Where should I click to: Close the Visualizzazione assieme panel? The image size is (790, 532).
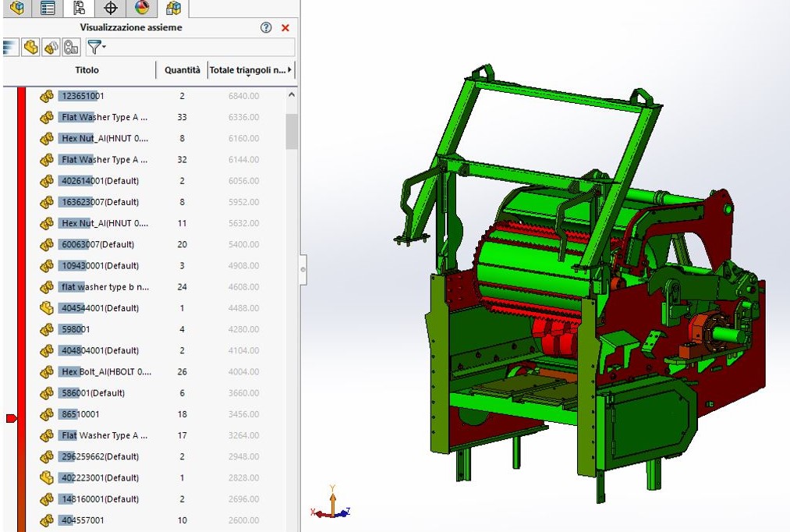(x=285, y=27)
